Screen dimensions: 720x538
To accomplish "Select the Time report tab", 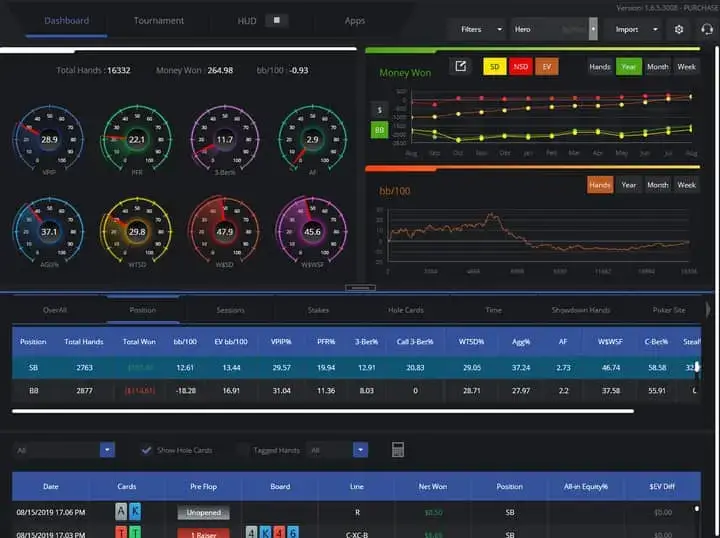I will pyautogui.click(x=494, y=310).
